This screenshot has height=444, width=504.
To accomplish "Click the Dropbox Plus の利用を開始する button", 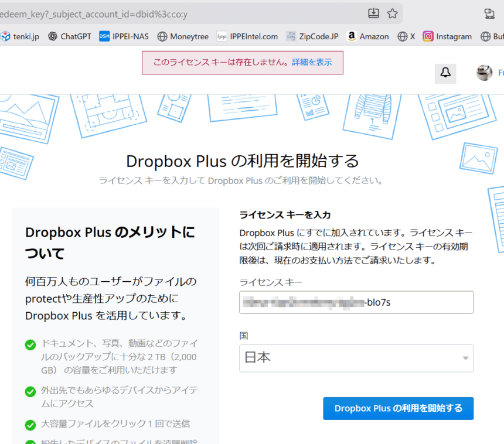I will click(398, 408).
